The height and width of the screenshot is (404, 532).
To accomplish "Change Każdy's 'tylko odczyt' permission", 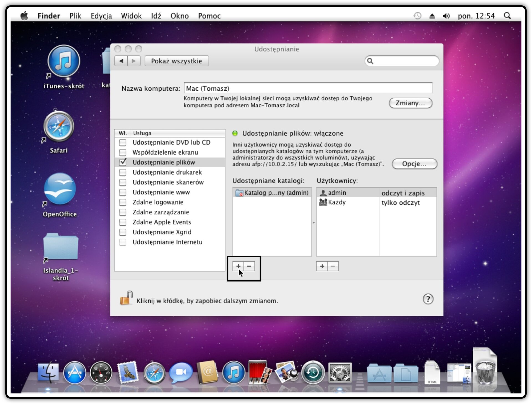I will (x=400, y=202).
